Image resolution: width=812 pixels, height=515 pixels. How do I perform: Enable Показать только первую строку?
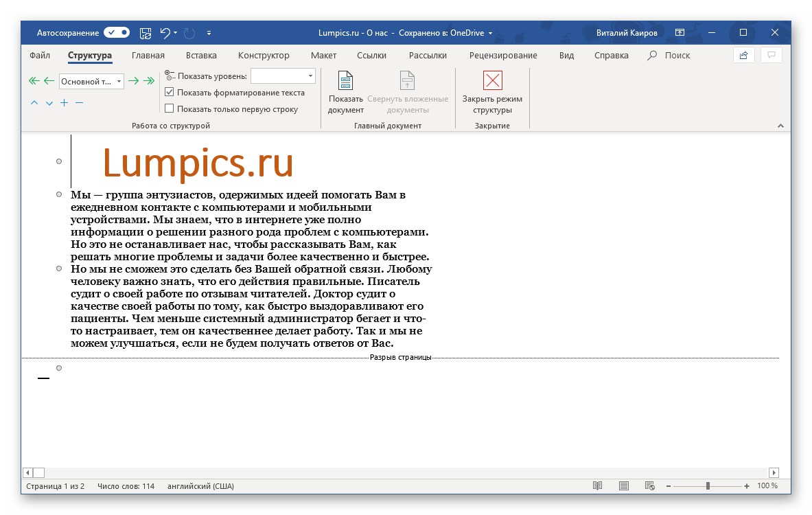tap(170, 108)
